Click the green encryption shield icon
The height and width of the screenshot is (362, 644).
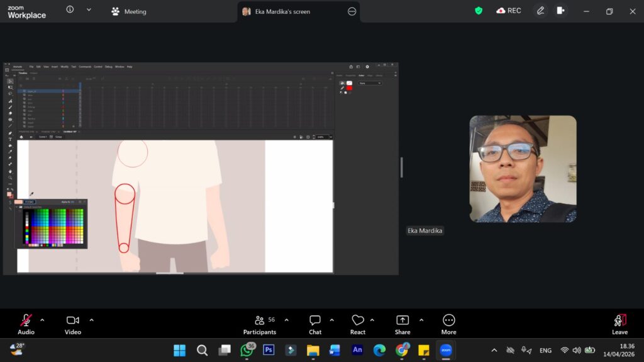(479, 11)
